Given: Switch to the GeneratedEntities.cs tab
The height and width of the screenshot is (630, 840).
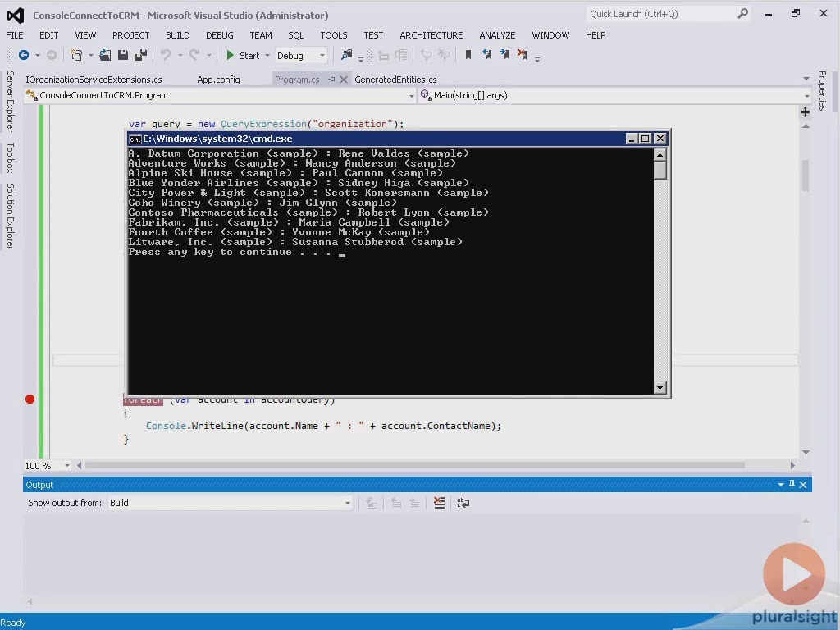Looking at the screenshot, I should [395, 80].
